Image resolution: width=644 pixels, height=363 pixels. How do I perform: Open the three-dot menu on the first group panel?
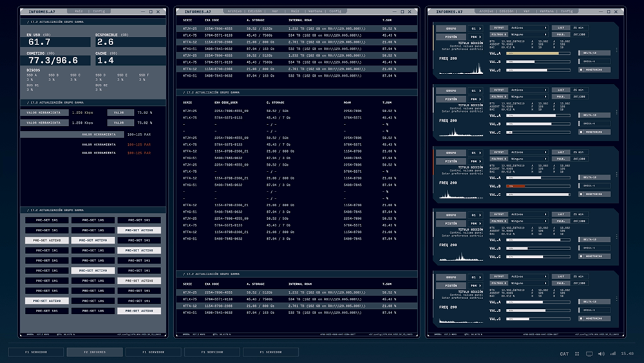(616, 51)
